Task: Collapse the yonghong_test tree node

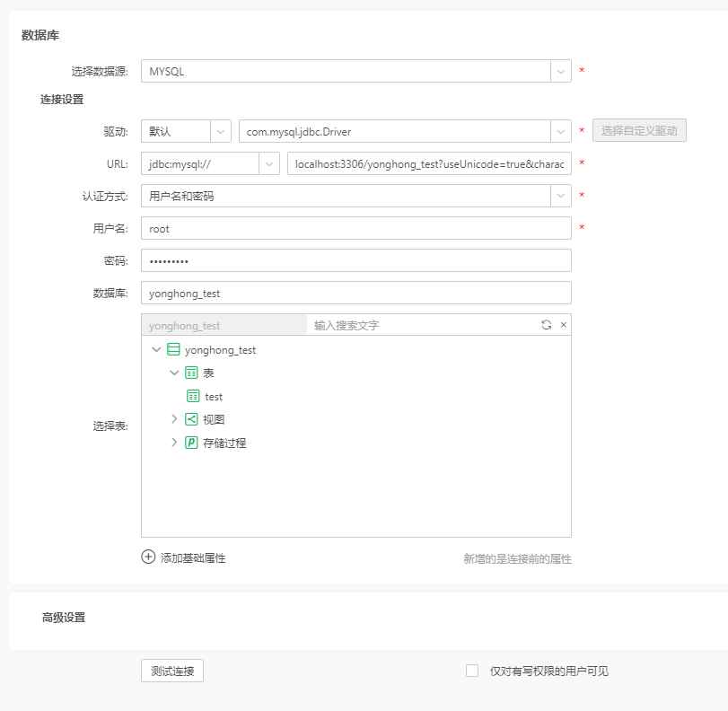Action: pyautogui.click(x=156, y=349)
